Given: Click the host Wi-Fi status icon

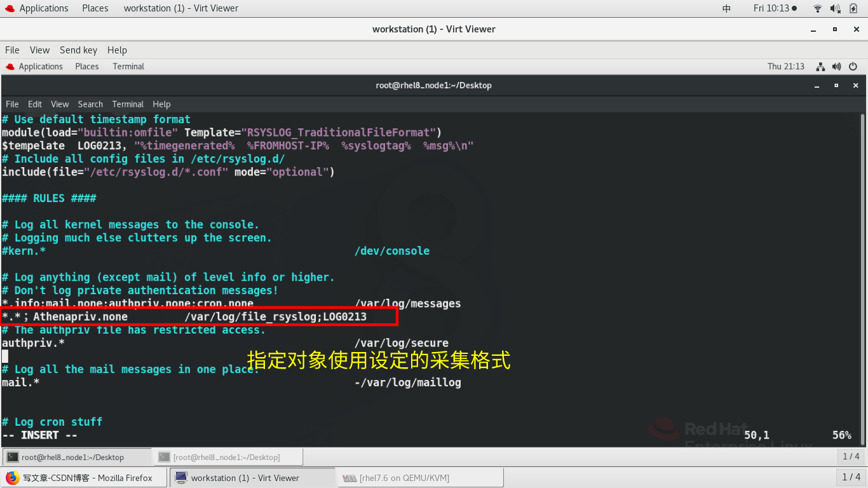Looking at the screenshot, I should click(x=817, y=8).
